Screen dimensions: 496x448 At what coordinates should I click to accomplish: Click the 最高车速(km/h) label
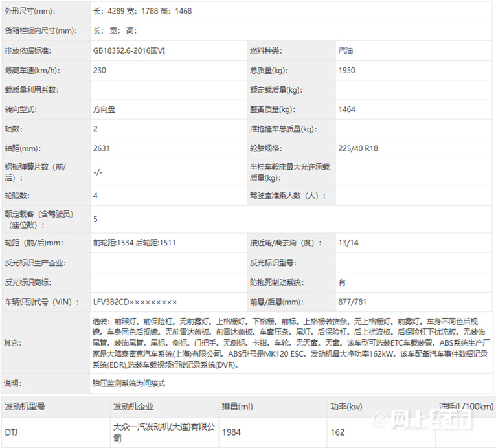click(32, 70)
